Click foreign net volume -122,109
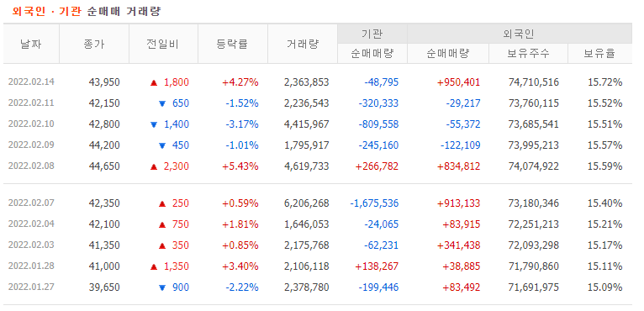The height and width of the screenshot is (311, 644). 461,145
